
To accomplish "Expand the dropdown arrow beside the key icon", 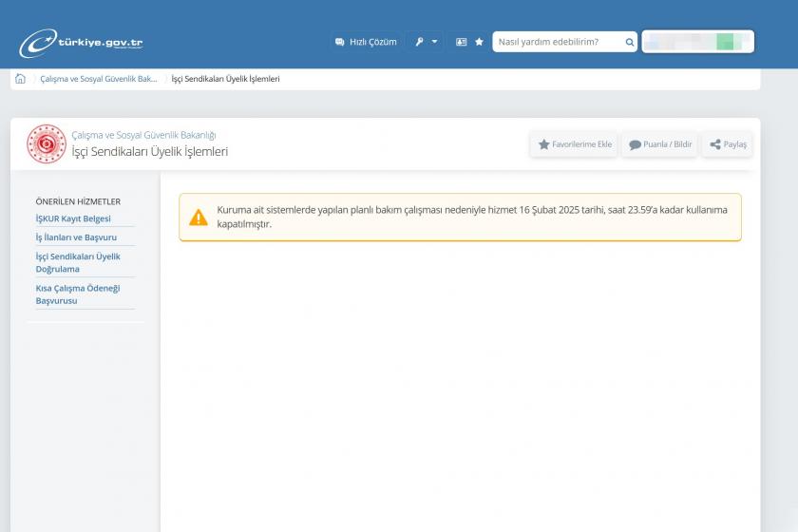I will pos(435,42).
